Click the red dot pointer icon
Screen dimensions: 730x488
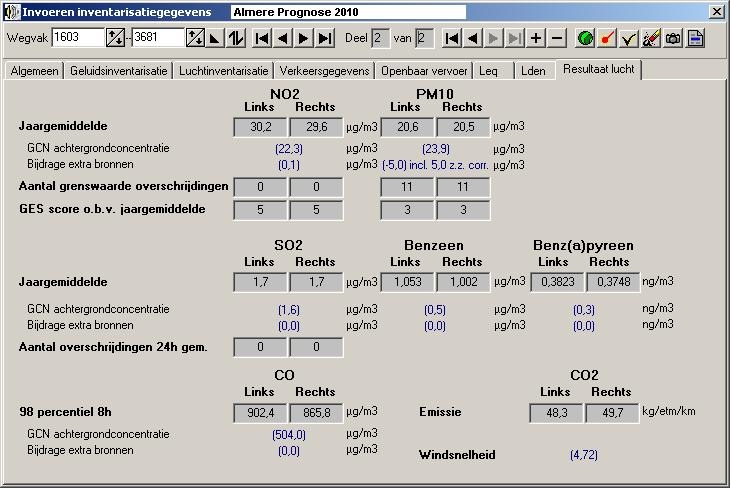tap(607, 38)
